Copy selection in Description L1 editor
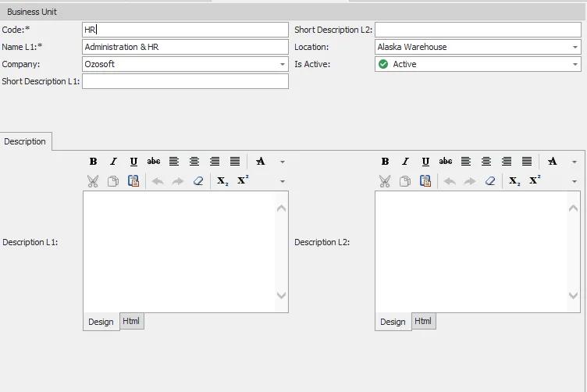 [113, 181]
